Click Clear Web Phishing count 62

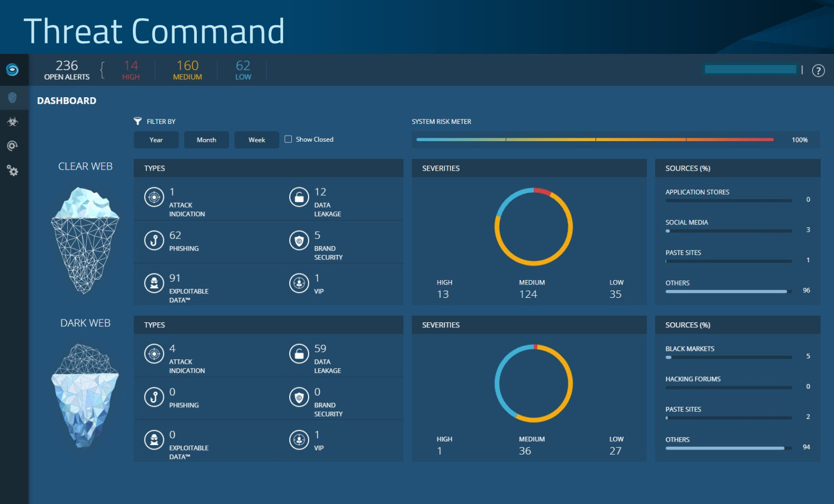[175, 236]
